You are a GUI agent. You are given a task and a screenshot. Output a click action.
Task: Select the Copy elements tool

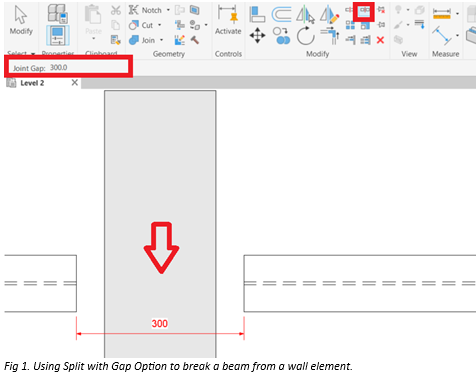(281, 36)
